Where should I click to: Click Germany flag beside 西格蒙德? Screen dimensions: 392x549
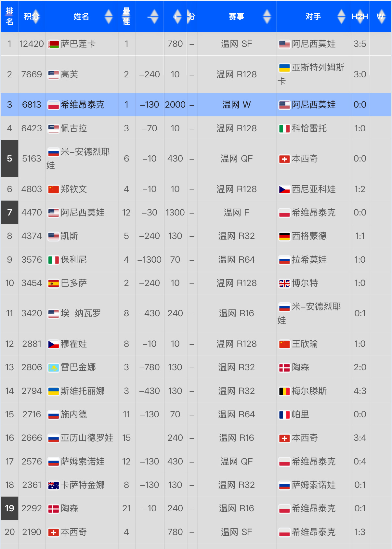coord(284,236)
